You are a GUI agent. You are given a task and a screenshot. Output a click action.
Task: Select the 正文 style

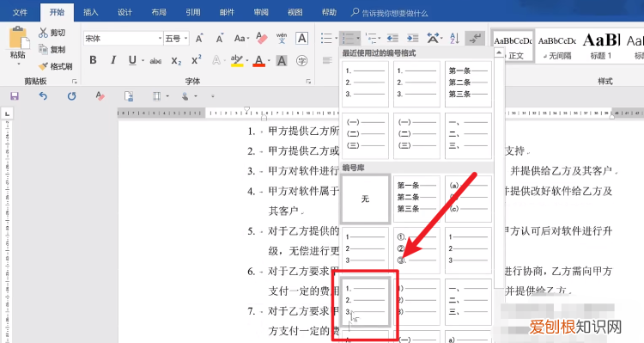[513, 46]
